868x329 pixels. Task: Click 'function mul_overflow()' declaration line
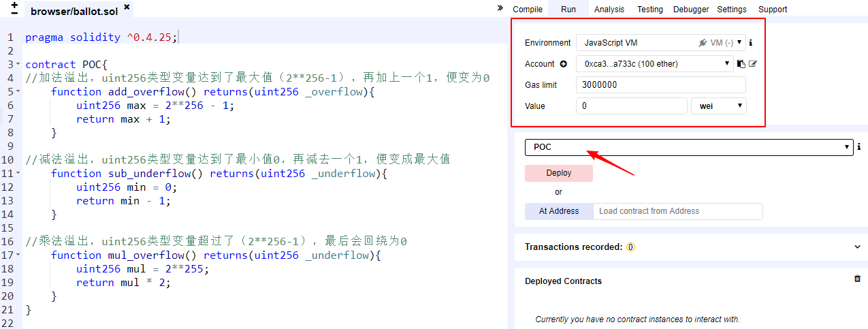[216, 255]
